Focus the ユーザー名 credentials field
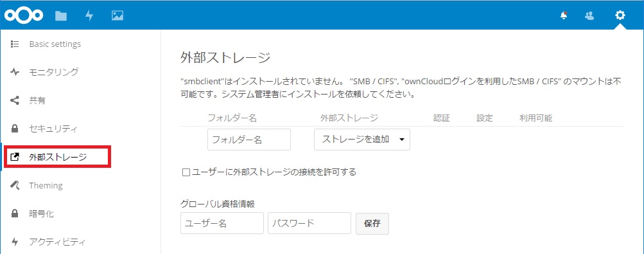This screenshot has width=644, height=254. click(222, 223)
